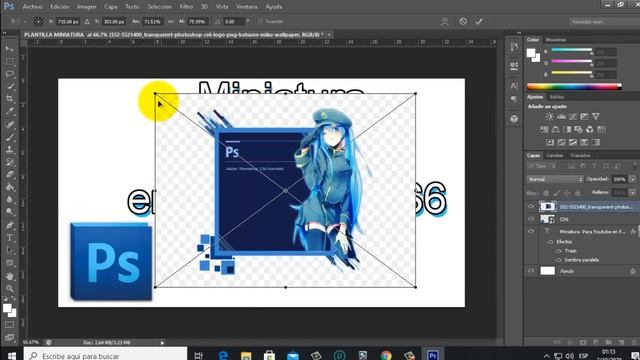Hide the Fondo layer
This screenshot has width=640, height=360.
(x=531, y=271)
